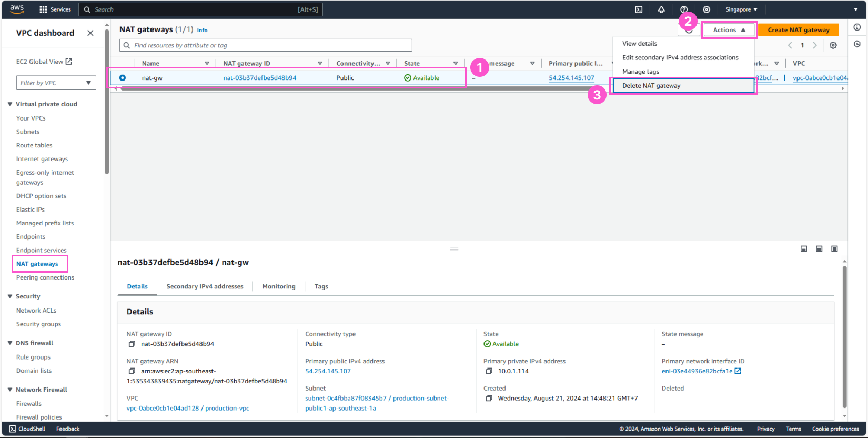Open the hexagon-shaped panel icon on right edge
This screenshot has width=868, height=438.
[x=857, y=44]
